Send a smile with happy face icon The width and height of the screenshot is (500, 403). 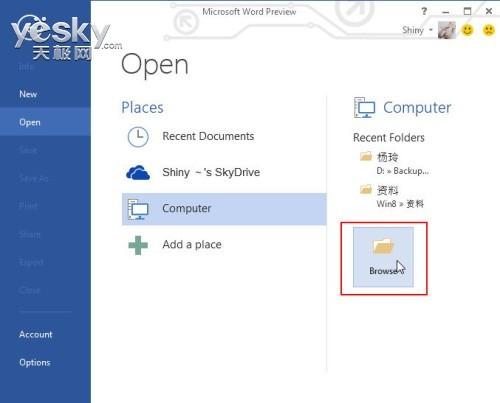pyautogui.click(x=467, y=30)
